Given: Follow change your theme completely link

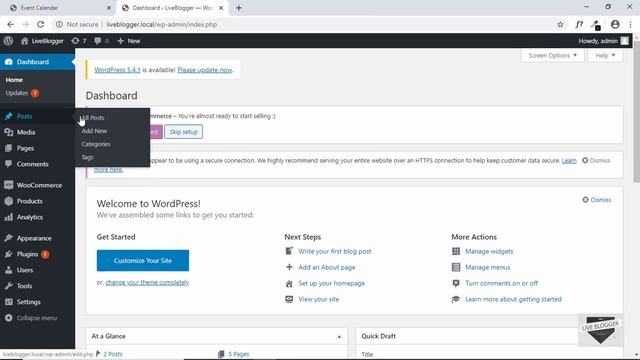Looking at the screenshot, I should [x=147, y=282].
